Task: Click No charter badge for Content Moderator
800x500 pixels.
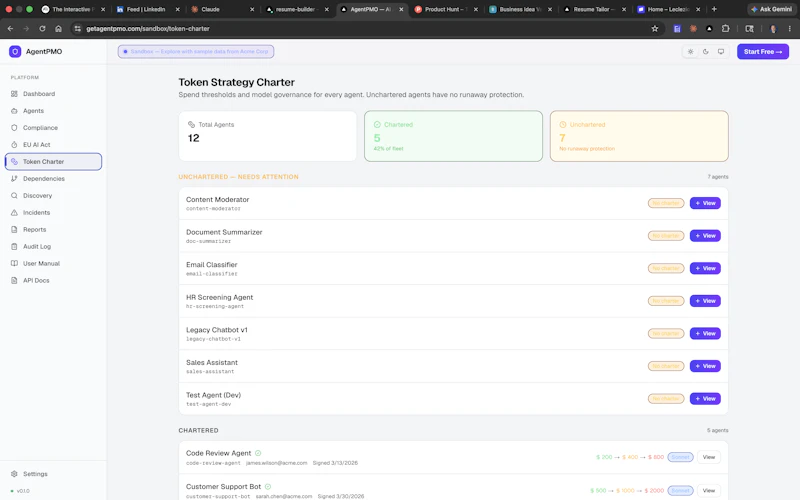Action: [x=666, y=203]
